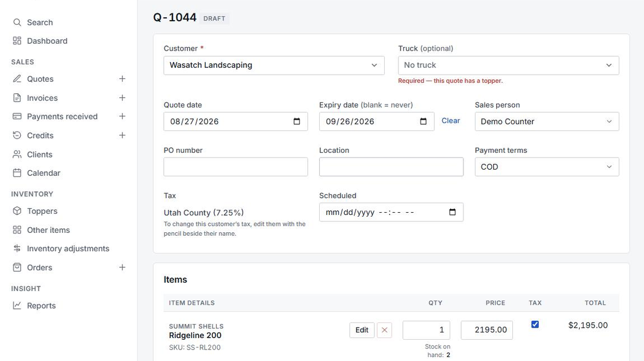This screenshot has height=361, width=644.
Task: Open Sales person dropdown showing Demo Counter
Action: [x=547, y=121]
